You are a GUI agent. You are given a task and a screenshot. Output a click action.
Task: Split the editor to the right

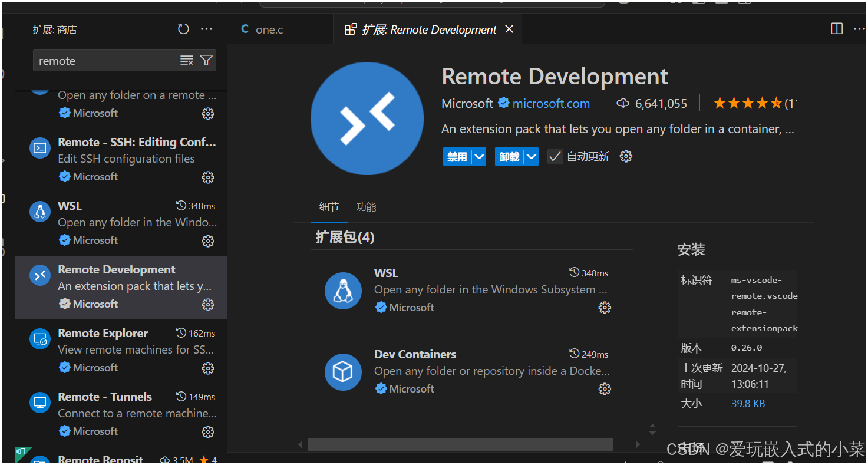click(x=837, y=29)
